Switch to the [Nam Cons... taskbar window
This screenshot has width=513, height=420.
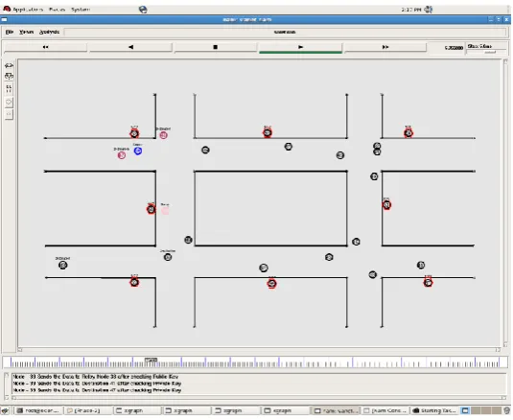point(385,410)
